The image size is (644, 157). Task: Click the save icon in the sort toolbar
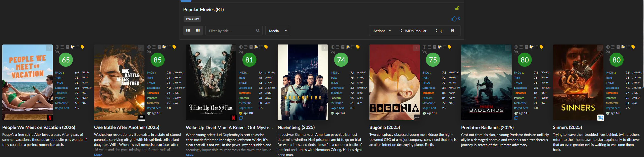pos(453,31)
